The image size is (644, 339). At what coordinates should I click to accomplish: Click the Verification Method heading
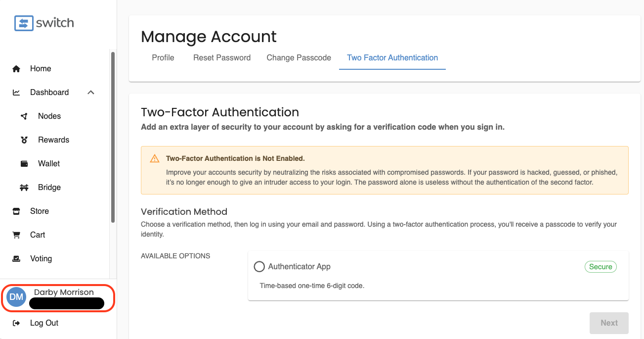point(184,212)
